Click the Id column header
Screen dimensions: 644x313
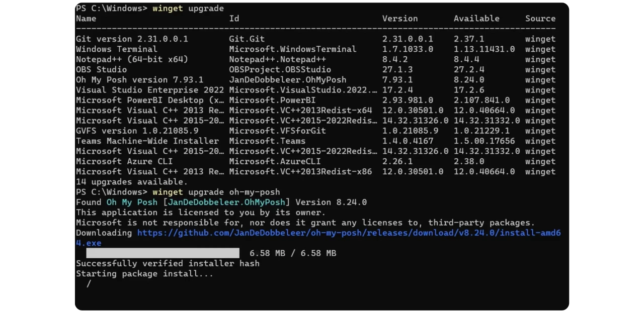pyautogui.click(x=234, y=19)
